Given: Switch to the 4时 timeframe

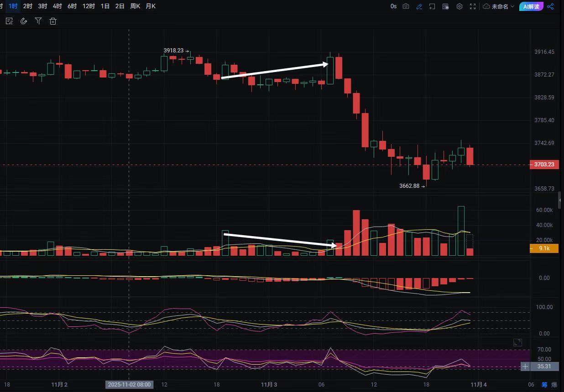Looking at the screenshot, I should 57,6.
